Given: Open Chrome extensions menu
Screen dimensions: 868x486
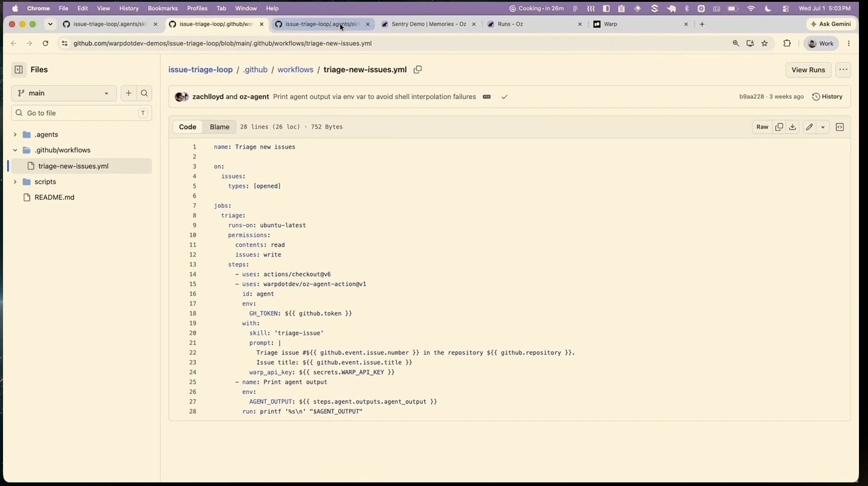Looking at the screenshot, I should click(x=787, y=43).
